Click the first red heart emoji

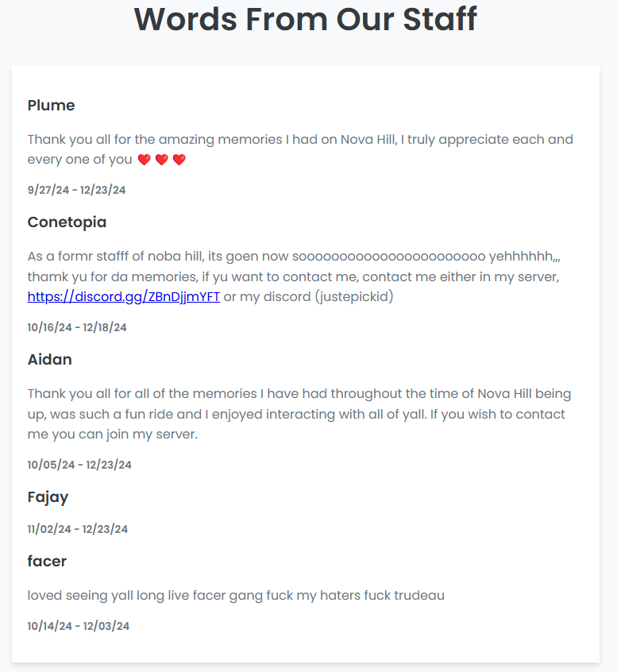click(x=144, y=160)
